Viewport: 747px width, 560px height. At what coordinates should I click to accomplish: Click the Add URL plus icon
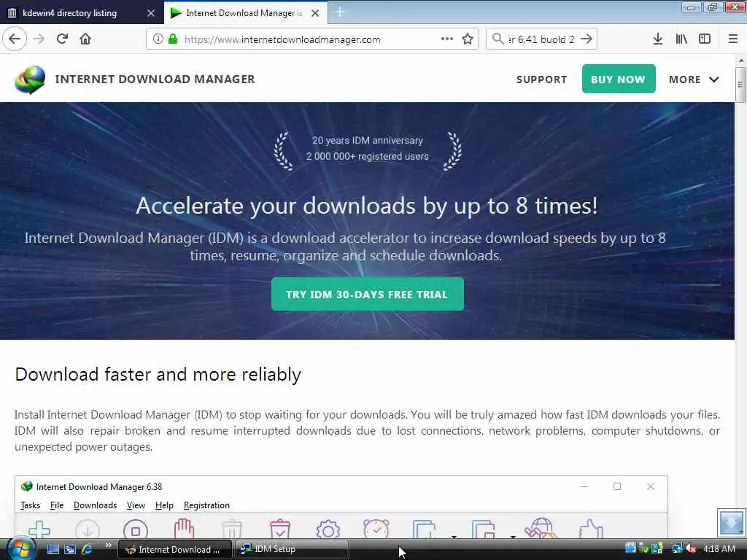39,529
